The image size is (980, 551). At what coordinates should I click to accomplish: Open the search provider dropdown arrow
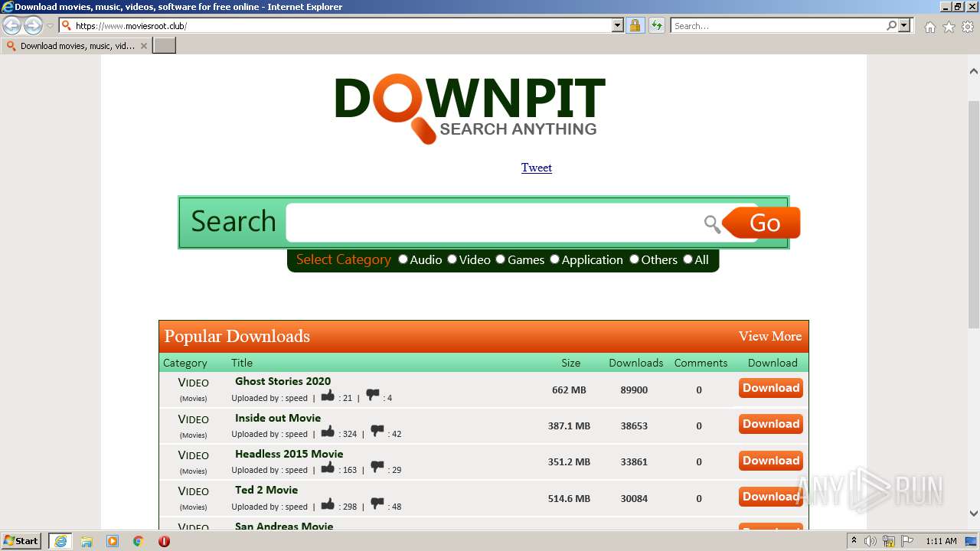tap(904, 26)
